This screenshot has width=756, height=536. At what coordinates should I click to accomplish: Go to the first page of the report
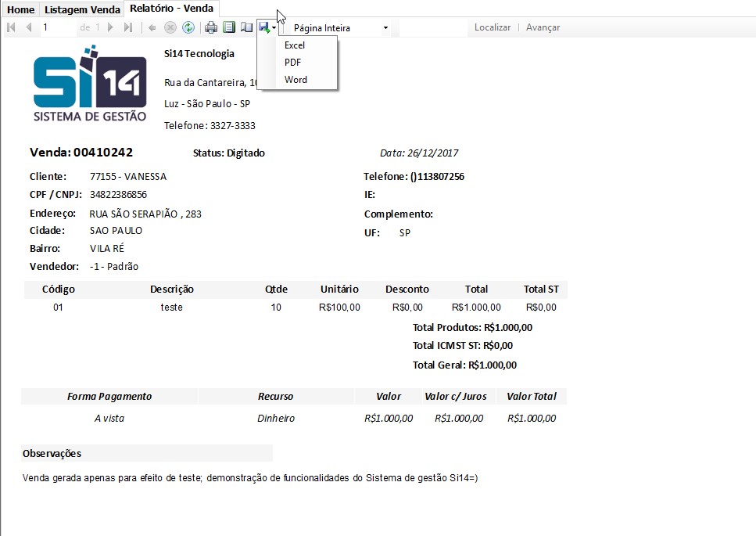click(11, 27)
